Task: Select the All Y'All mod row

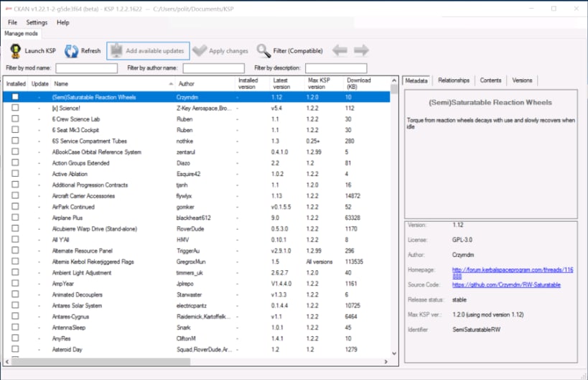Action: (x=197, y=239)
